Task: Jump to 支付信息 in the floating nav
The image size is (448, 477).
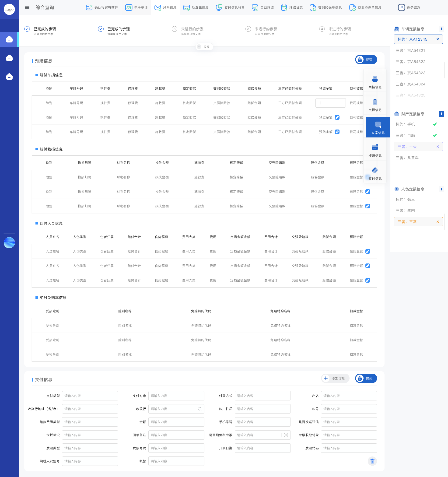Action: tap(375, 173)
